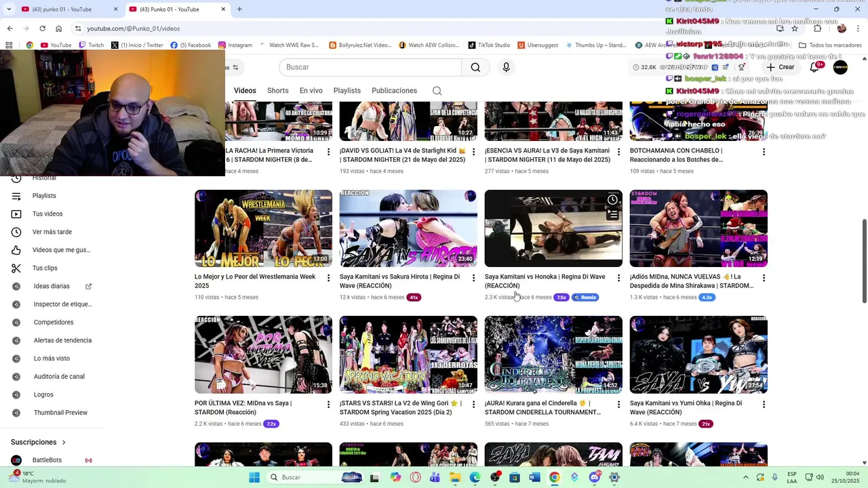Image resolution: width=868 pixels, height=488 pixels.
Task: Open Chrome from the Windows taskbar
Action: (554, 477)
